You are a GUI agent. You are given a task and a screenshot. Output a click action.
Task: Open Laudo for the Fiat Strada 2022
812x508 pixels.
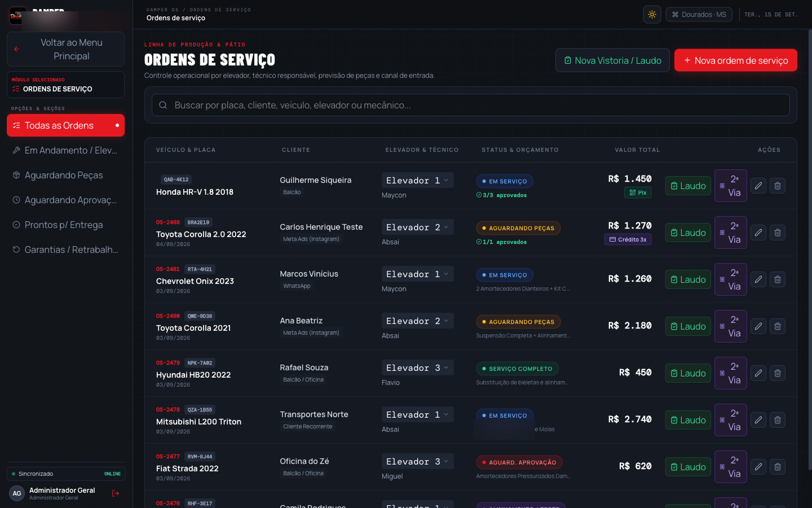pos(688,467)
